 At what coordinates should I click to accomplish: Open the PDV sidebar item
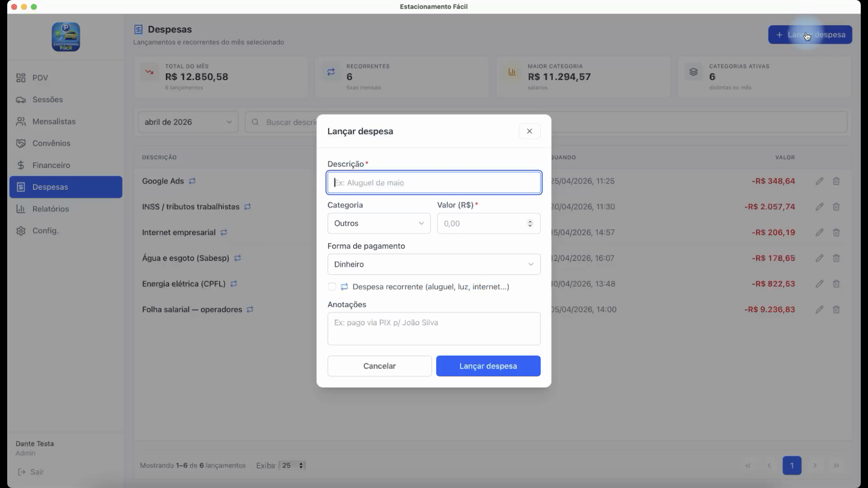(x=66, y=78)
